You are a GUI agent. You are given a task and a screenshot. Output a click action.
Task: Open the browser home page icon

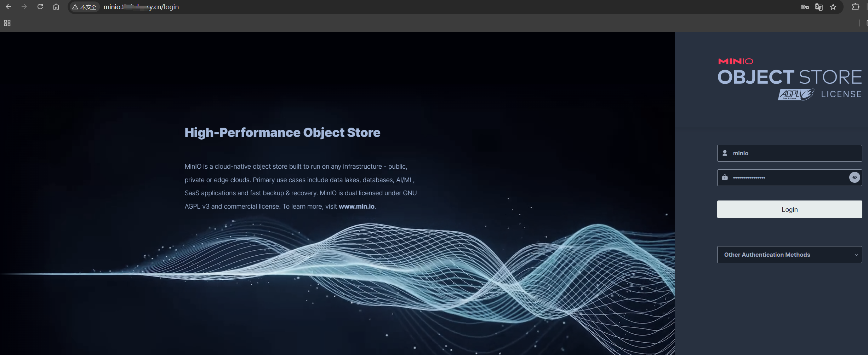click(56, 7)
